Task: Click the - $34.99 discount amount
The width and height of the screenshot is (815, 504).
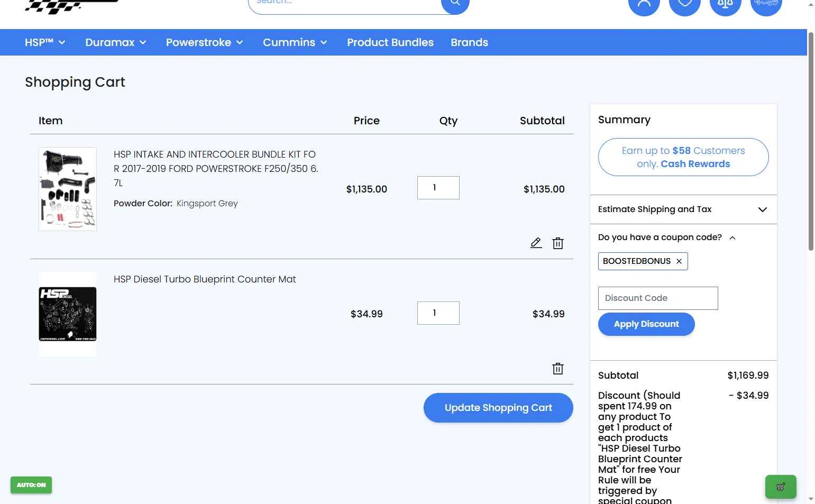Action: click(x=749, y=396)
